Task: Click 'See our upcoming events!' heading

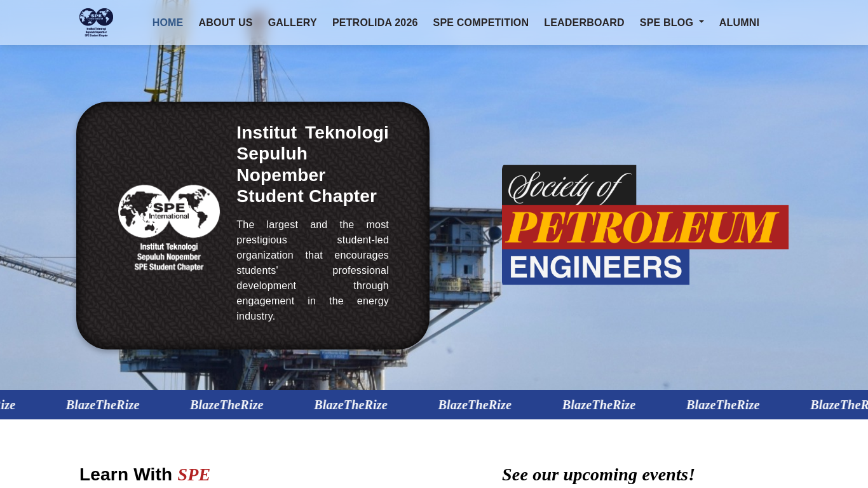Action: [599, 475]
